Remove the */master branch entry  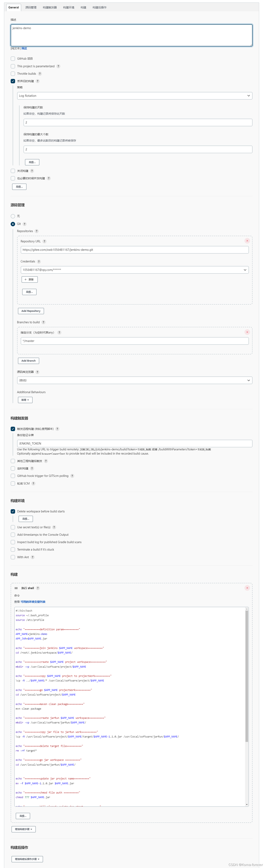click(247, 332)
